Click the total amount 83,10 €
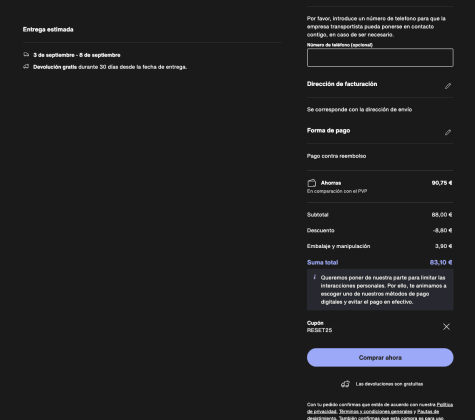 (x=441, y=263)
